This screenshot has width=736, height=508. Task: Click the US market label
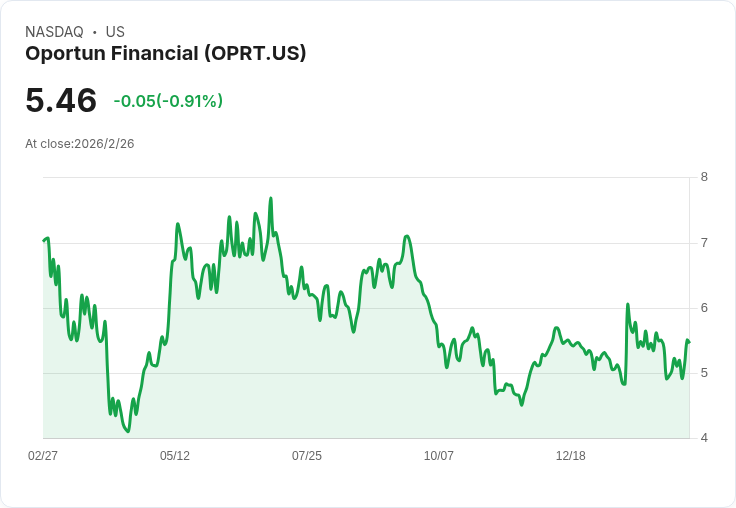pos(115,32)
